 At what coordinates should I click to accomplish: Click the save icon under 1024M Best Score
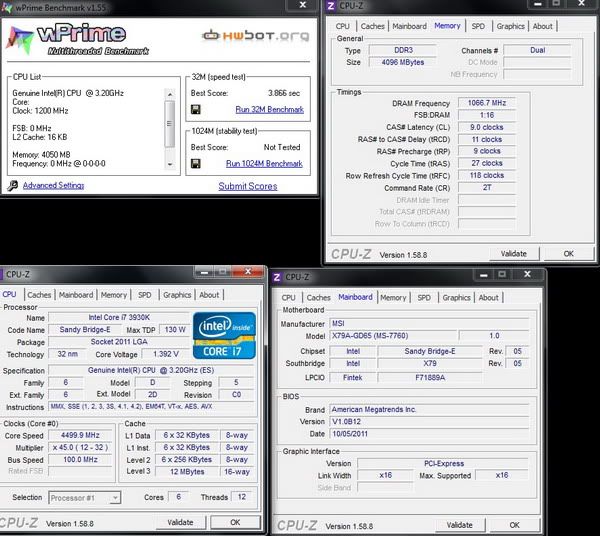tap(196, 164)
